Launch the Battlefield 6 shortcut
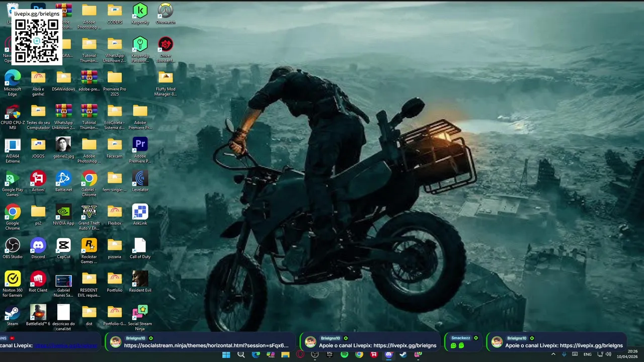The image size is (644, 362). (x=38, y=315)
